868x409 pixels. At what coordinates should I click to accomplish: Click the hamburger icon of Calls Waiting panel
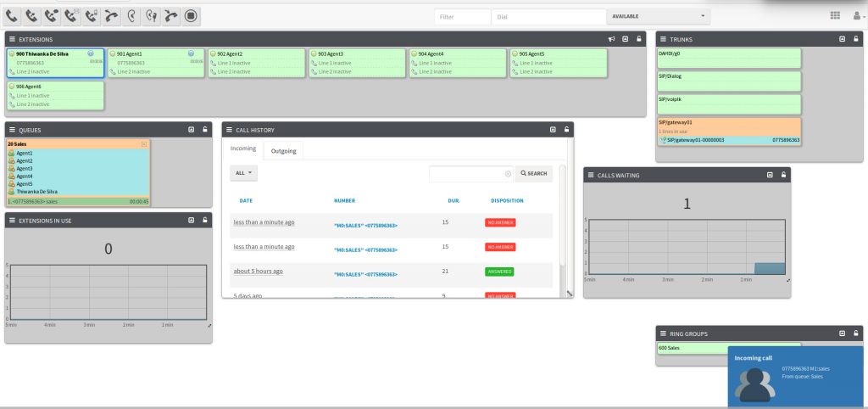(591, 175)
